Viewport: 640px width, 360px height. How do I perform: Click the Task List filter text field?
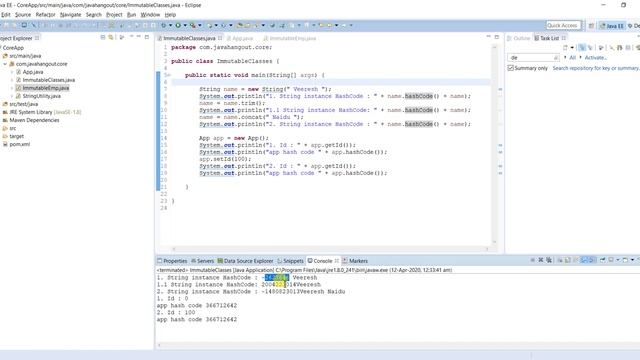click(x=533, y=58)
